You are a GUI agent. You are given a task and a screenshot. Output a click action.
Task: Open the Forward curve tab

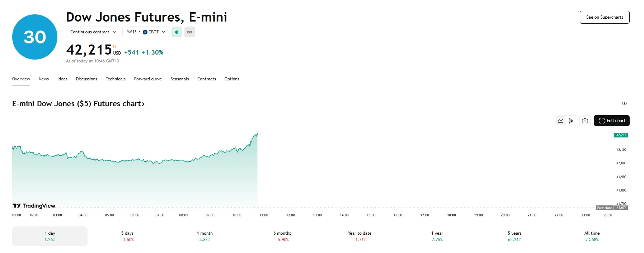click(148, 79)
